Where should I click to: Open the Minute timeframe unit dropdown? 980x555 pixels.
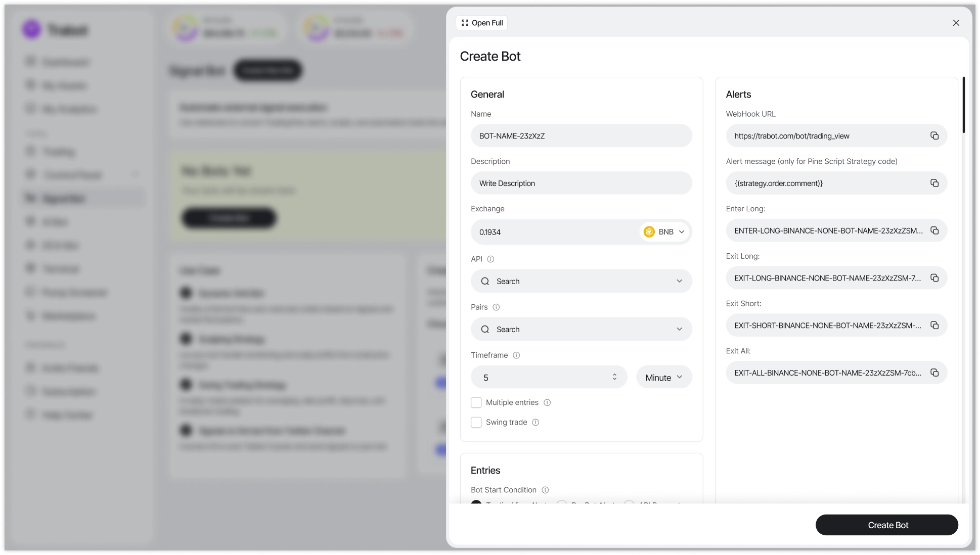[x=663, y=377]
